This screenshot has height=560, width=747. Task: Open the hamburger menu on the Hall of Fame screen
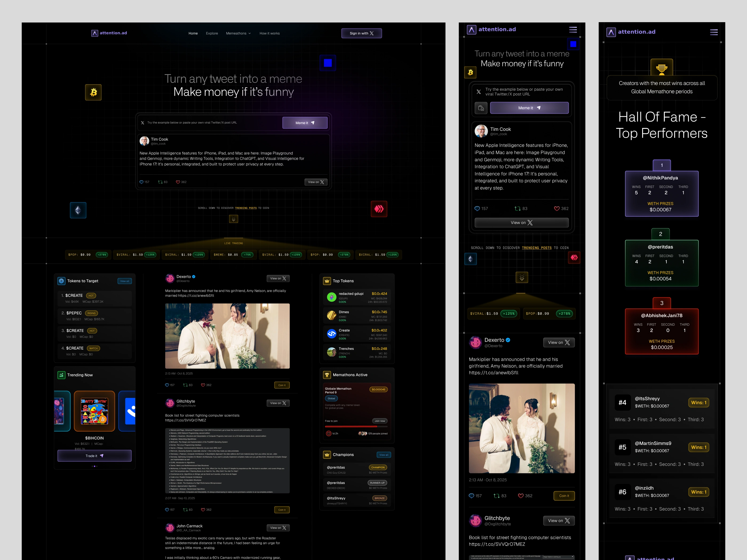point(714,32)
